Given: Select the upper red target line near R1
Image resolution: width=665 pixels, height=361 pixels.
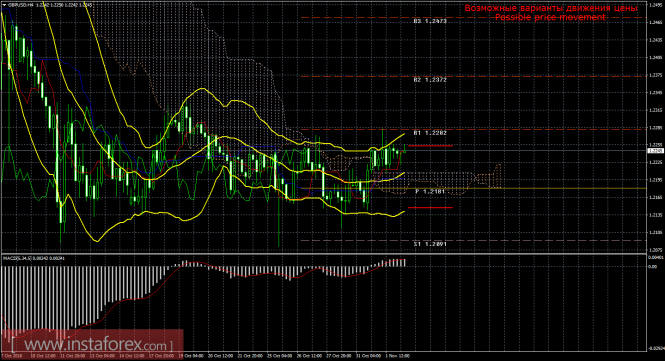Looking at the screenshot, I should (430, 146).
